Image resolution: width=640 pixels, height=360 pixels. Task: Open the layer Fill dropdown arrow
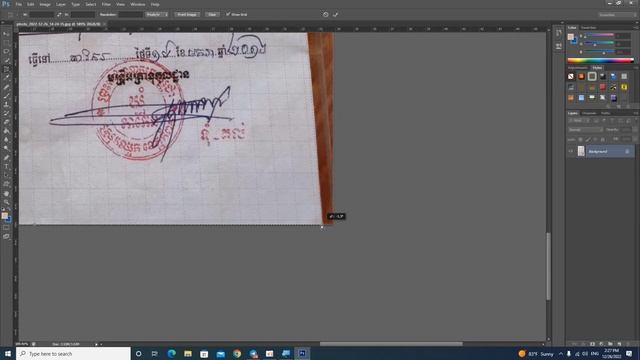tap(634, 140)
